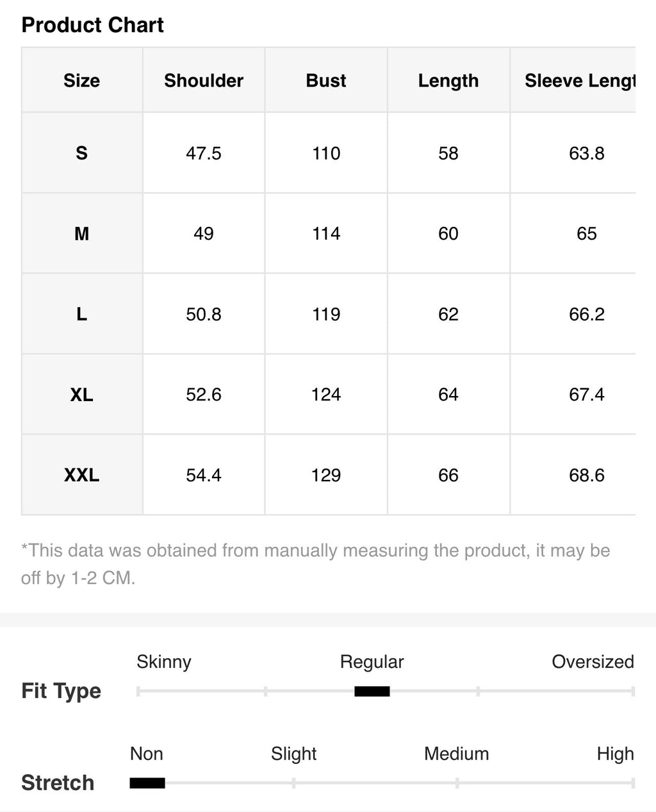Click the High stretch label
656x812 pixels.
click(615, 754)
